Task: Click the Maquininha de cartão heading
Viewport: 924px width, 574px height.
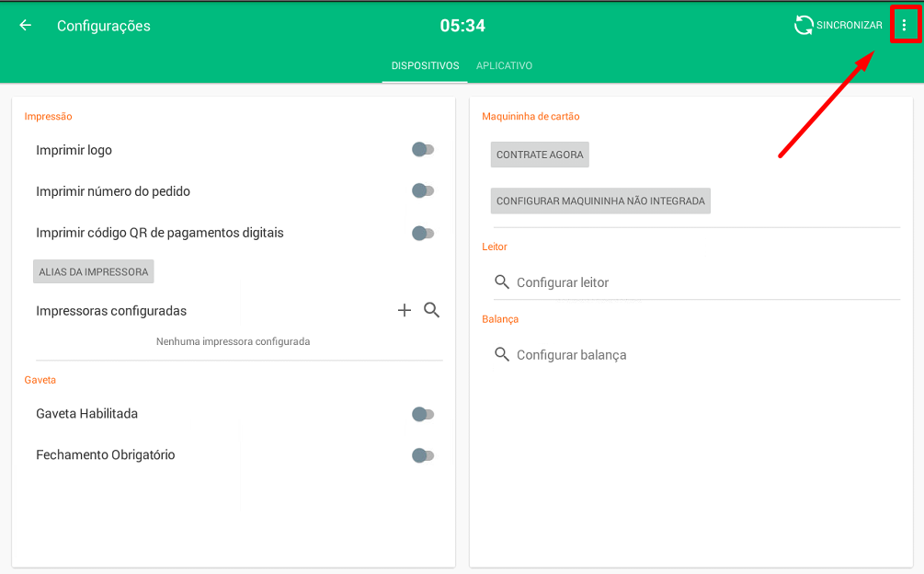Action: click(530, 116)
